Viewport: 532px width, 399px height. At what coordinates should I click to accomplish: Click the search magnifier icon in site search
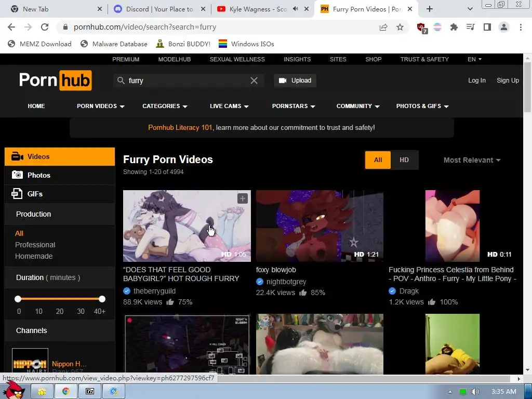[x=121, y=81]
